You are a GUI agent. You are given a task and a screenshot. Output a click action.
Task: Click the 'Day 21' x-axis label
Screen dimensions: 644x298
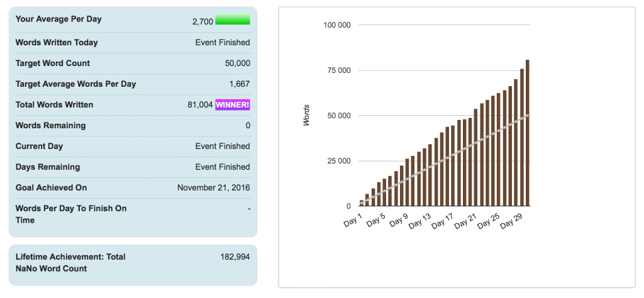tap(466, 221)
